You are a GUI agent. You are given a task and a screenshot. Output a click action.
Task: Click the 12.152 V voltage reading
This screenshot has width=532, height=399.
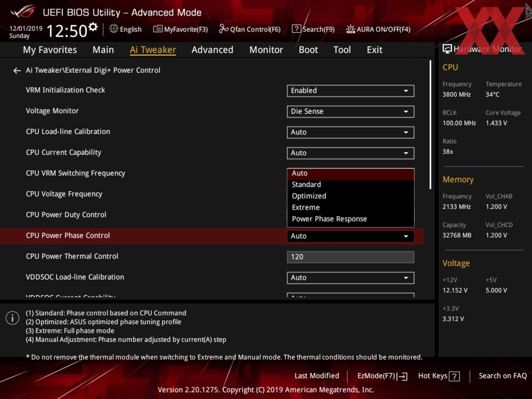pos(455,291)
